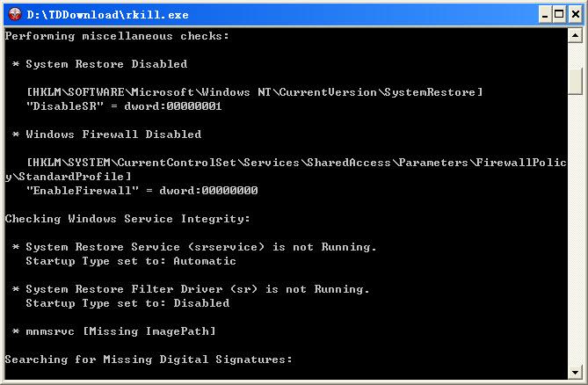Click "Searching for Missing Digital Signatures:" text
Viewport: 588px width, 385px height.
(149, 360)
